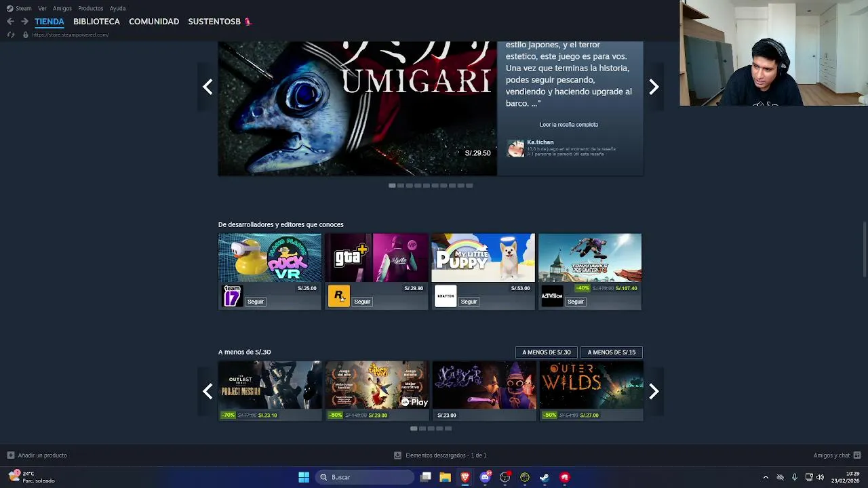Select first page dot under S/.30 carousel
The image size is (868, 488).
414,428
